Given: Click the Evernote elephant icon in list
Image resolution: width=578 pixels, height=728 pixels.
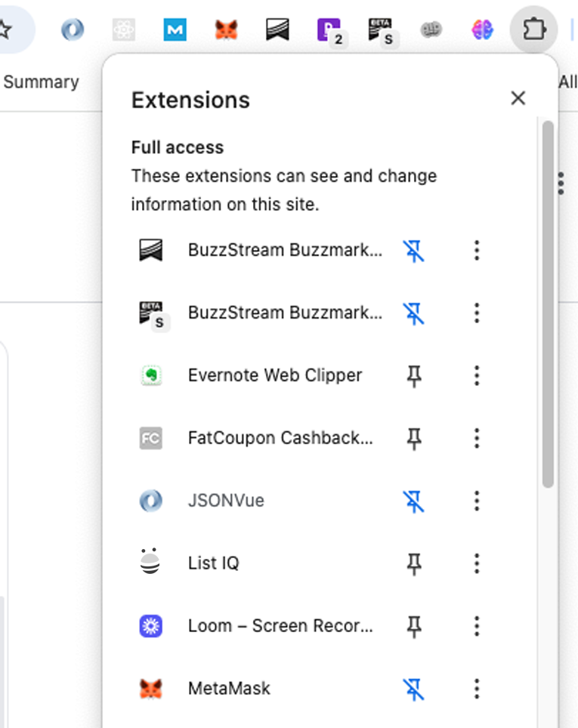Looking at the screenshot, I should tap(151, 375).
